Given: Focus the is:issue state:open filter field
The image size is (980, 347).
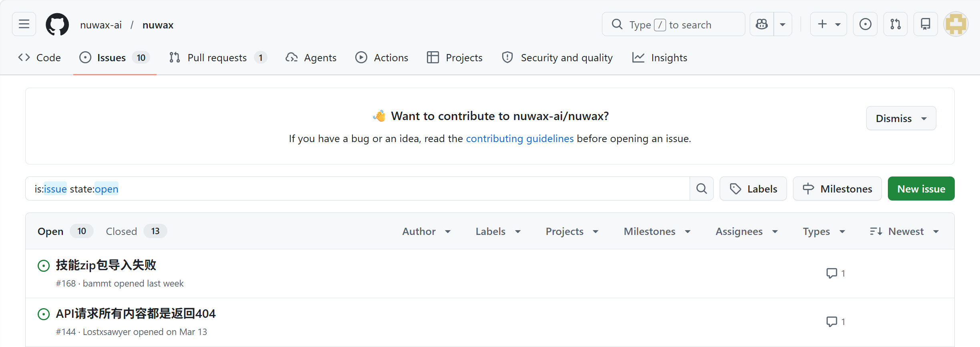Looking at the screenshot, I should click(358, 189).
